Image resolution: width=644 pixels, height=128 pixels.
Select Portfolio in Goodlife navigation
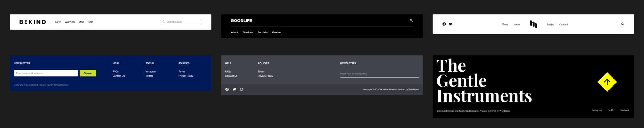(x=263, y=32)
